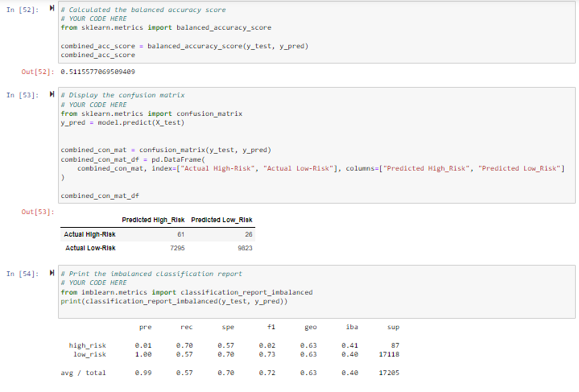Click total support value 17205

coord(389,373)
